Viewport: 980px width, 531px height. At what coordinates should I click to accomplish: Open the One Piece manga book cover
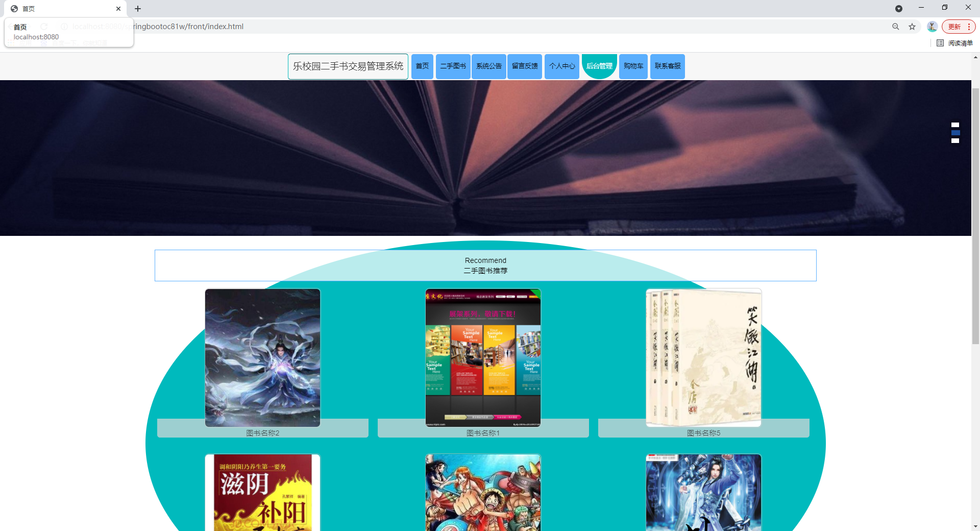click(x=483, y=492)
